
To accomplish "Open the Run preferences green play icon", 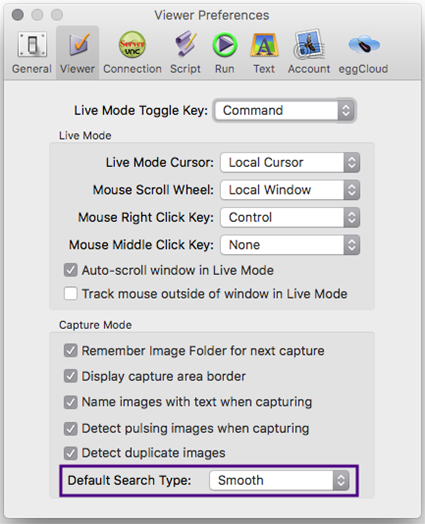I will (225, 52).
